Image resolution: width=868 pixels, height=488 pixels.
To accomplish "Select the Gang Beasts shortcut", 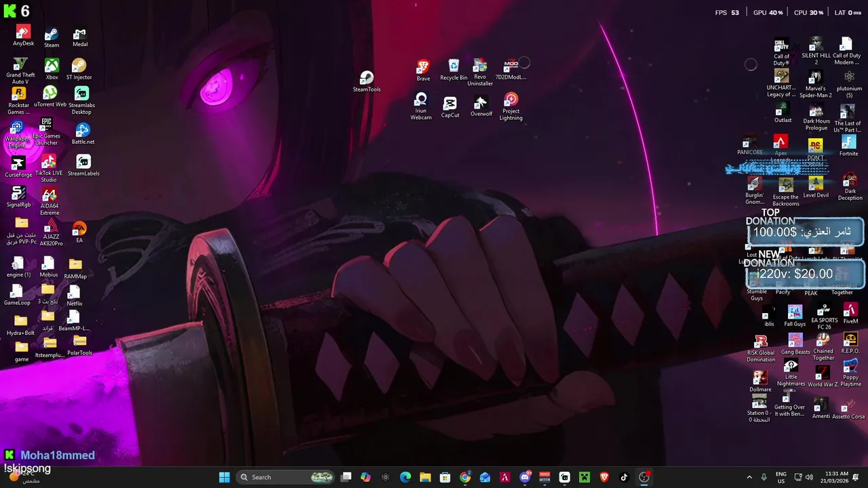I will click(795, 344).
